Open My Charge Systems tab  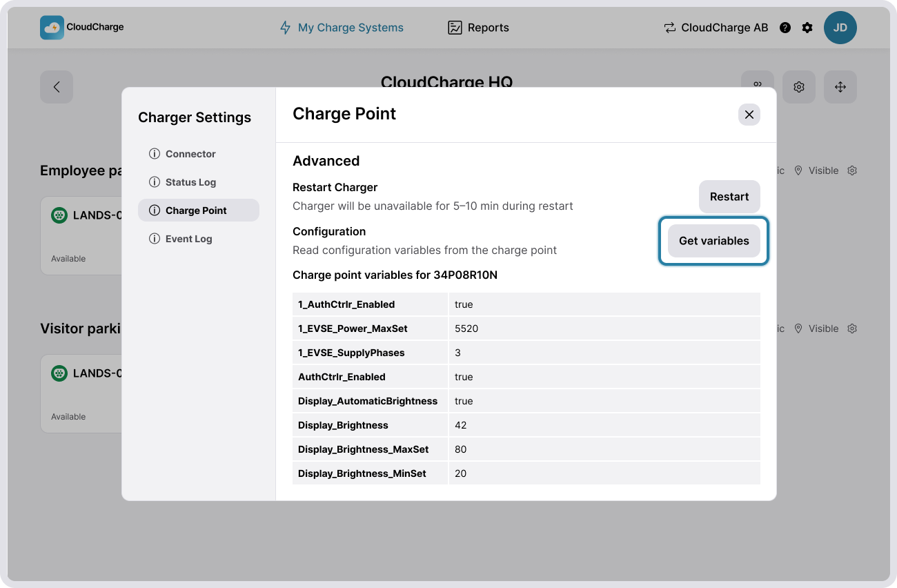[341, 28]
